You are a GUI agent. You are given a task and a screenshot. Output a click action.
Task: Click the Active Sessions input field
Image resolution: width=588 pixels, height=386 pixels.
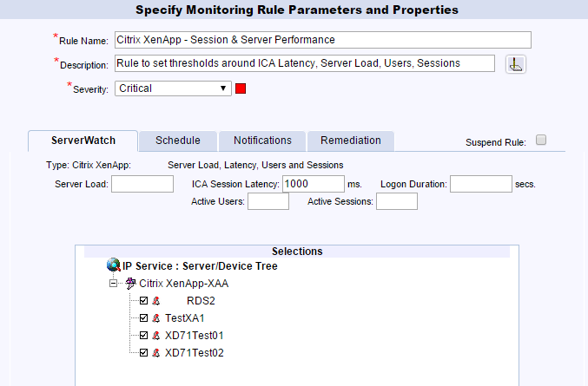397,201
